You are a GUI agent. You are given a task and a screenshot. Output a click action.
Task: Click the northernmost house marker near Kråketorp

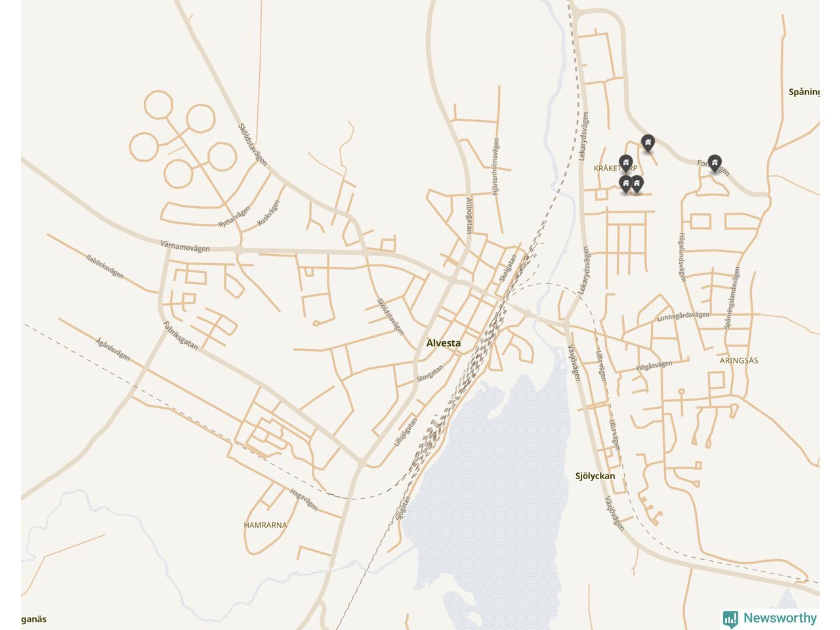click(648, 143)
